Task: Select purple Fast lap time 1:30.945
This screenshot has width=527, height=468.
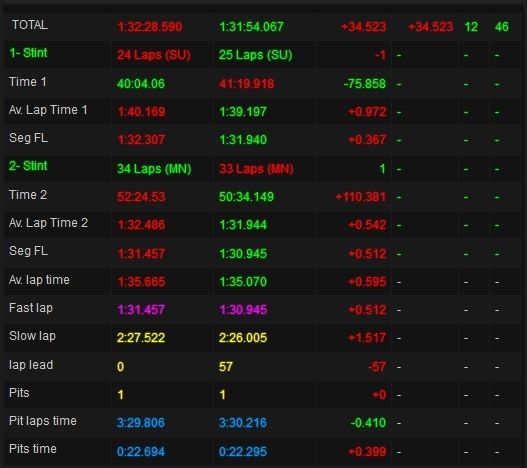Action: click(x=243, y=310)
